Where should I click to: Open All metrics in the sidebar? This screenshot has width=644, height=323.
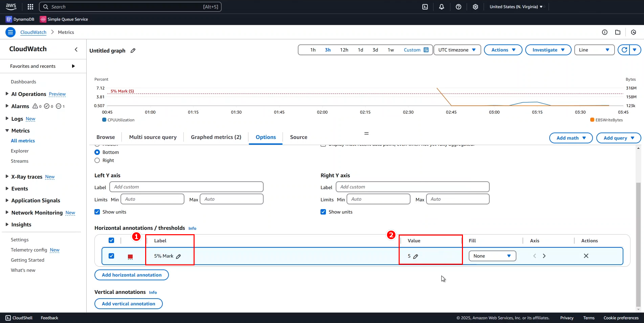pos(23,140)
